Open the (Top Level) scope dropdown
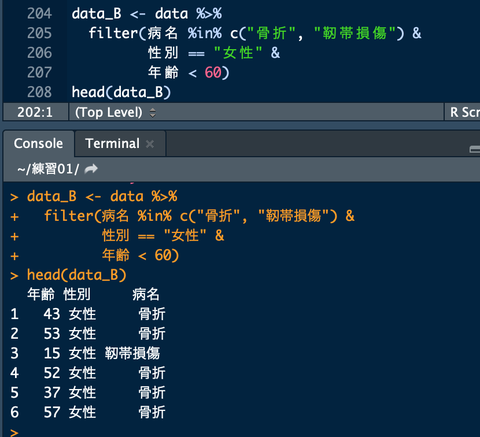Viewport: 480px width, 437px height. point(115,112)
